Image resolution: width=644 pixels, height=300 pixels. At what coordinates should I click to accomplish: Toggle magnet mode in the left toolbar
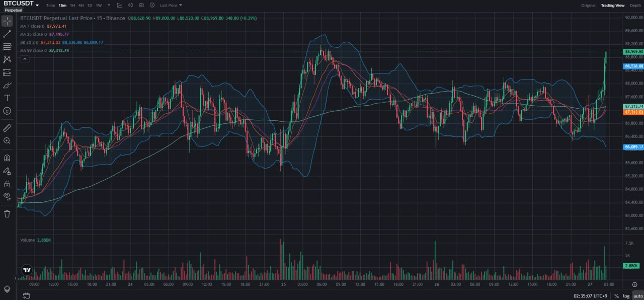7,158
